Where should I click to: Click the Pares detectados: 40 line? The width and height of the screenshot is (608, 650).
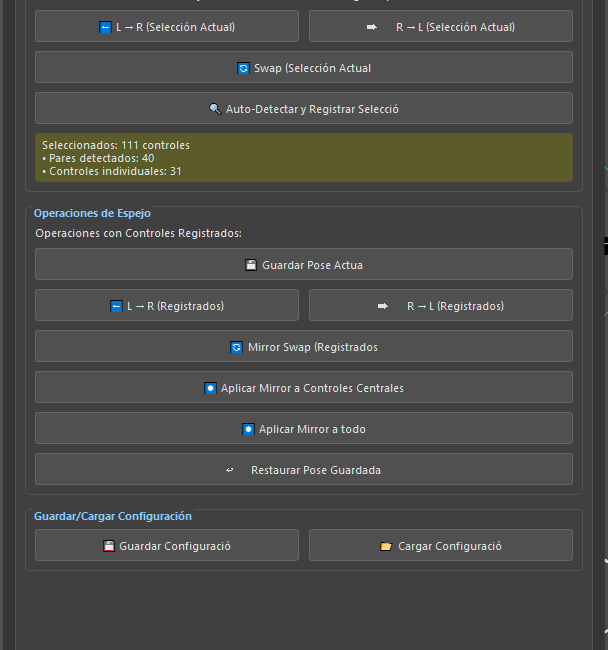point(98,158)
